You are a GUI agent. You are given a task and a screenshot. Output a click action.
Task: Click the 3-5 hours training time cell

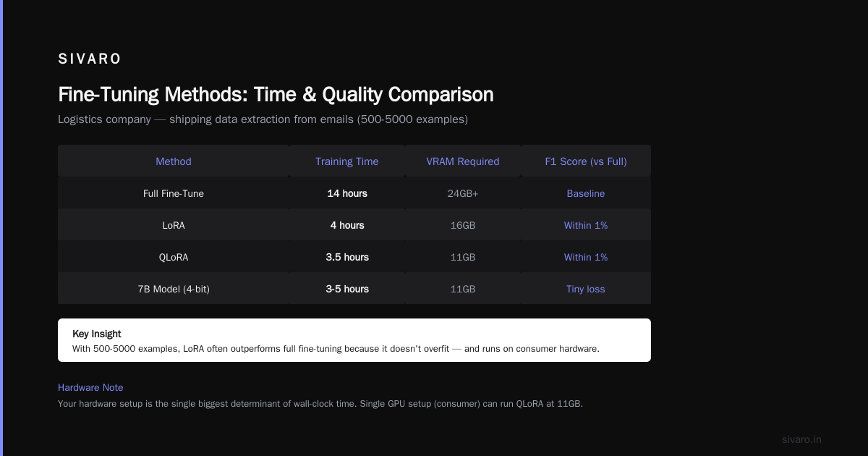(347, 289)
